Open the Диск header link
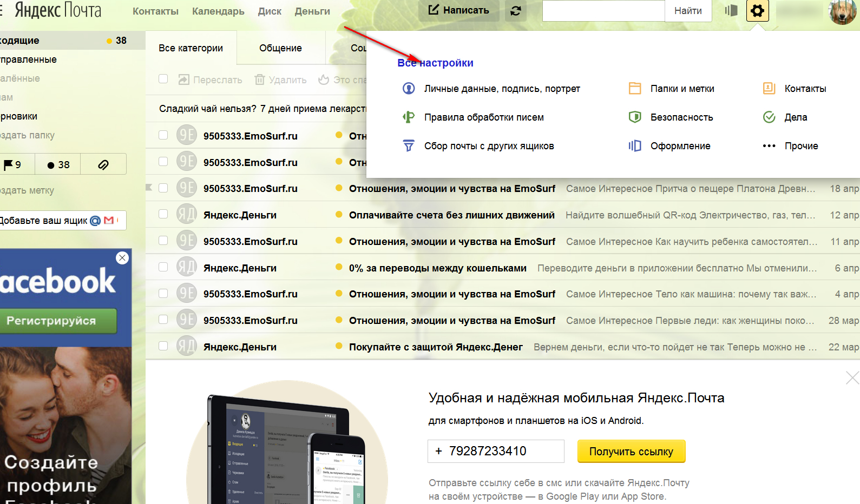The height and width of the screenshot is (504, 860). (x=270, y=11)
